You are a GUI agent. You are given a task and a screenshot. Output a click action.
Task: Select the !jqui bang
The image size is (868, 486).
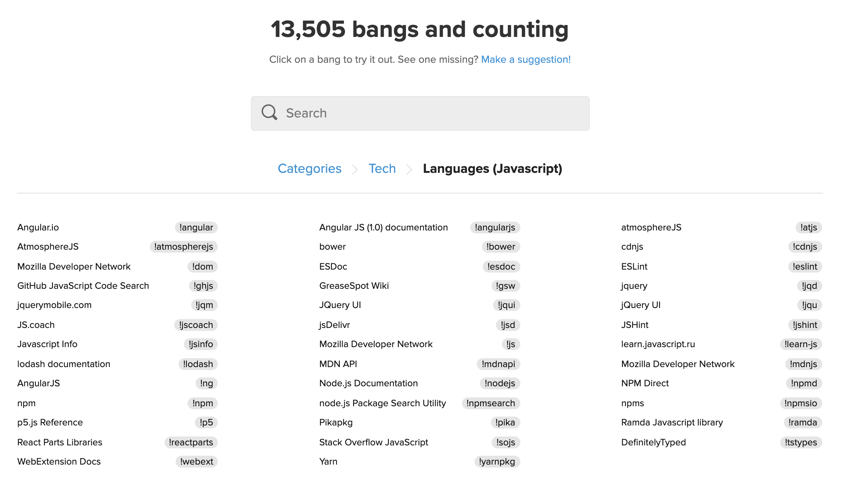pos(506,305)
